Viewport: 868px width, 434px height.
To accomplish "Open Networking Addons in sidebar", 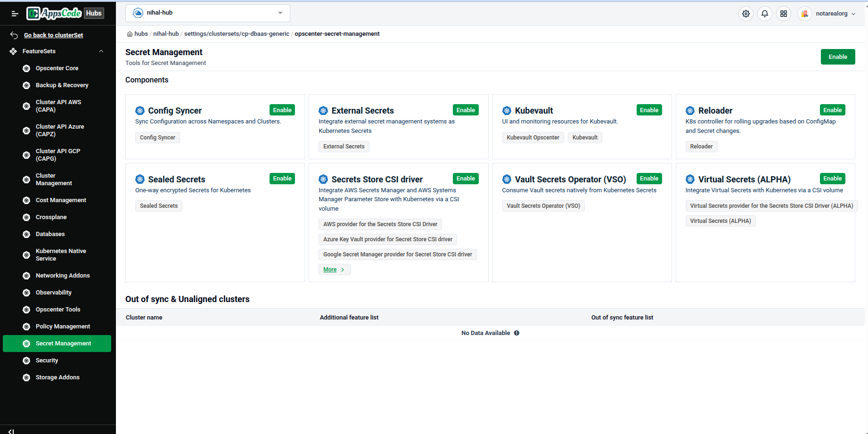I will tap(57, 276).
